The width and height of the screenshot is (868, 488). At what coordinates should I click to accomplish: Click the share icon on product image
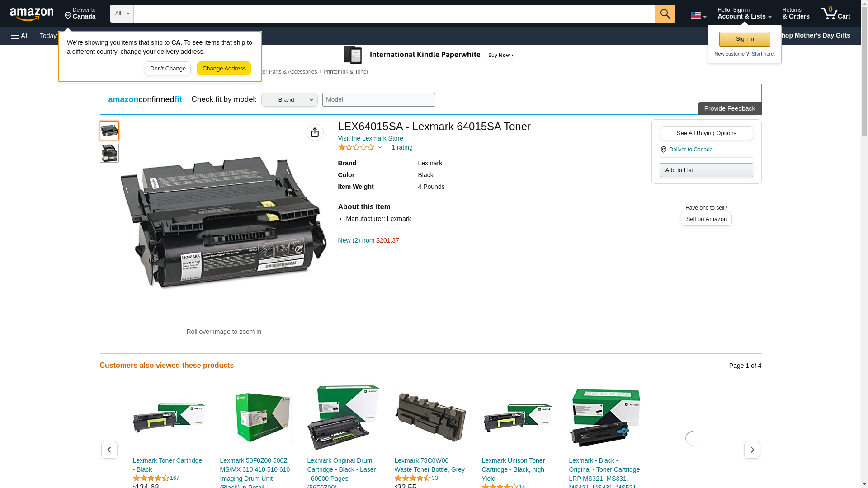315,132
